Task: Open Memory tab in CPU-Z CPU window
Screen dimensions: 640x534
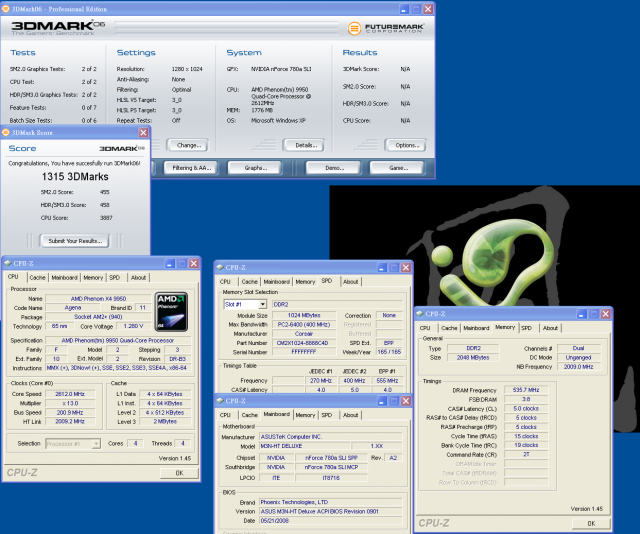Action: pyautogui.click(x=93, y=278)
